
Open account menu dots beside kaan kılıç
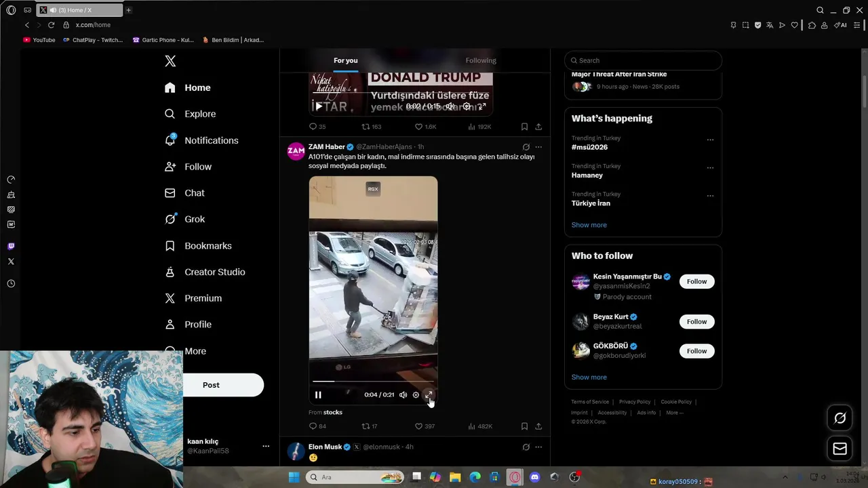pyautogui.click(x=266, y=446)
